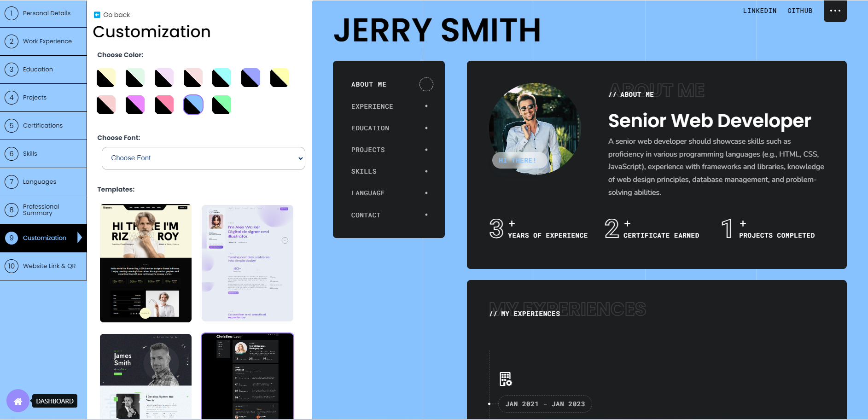Open the Choose Font dropdown
Image resolution: width=868 pixels, height=420 pixels.
(x=203, y=158)
